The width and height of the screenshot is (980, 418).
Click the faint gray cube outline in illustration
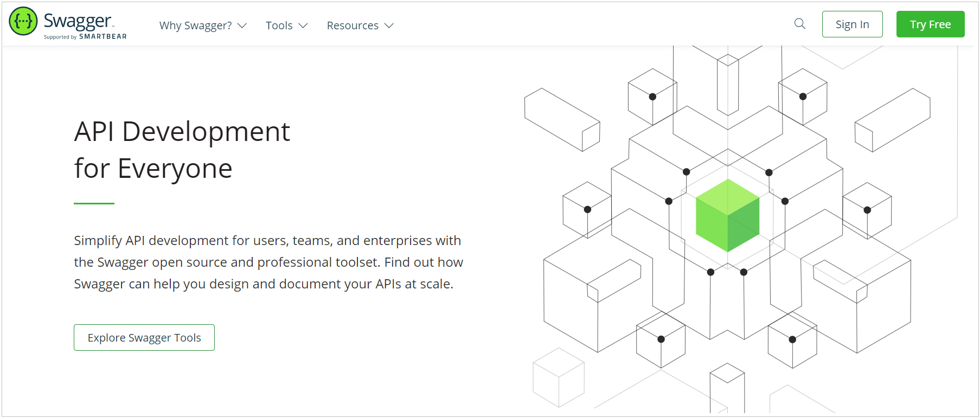click(x=558, y=377)
